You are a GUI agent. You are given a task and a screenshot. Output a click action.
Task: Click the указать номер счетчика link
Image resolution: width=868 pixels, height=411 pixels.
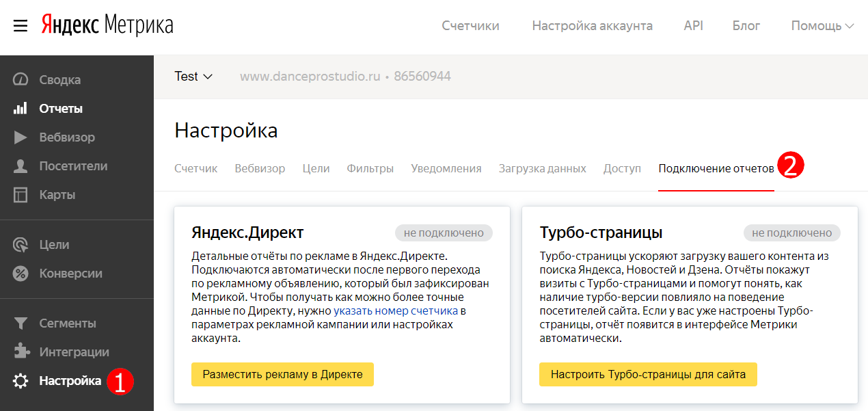point(396,311)
